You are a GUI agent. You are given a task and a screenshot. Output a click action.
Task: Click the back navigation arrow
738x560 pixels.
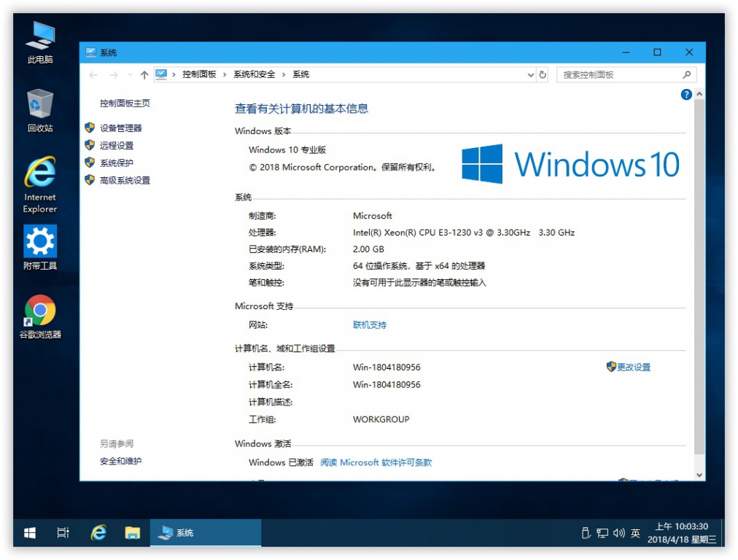click(93, 75)
